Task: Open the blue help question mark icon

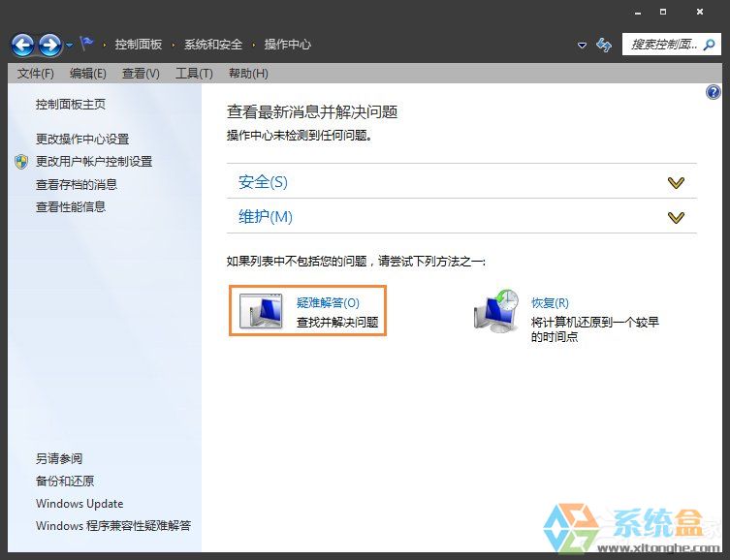Action: [713, 92]
